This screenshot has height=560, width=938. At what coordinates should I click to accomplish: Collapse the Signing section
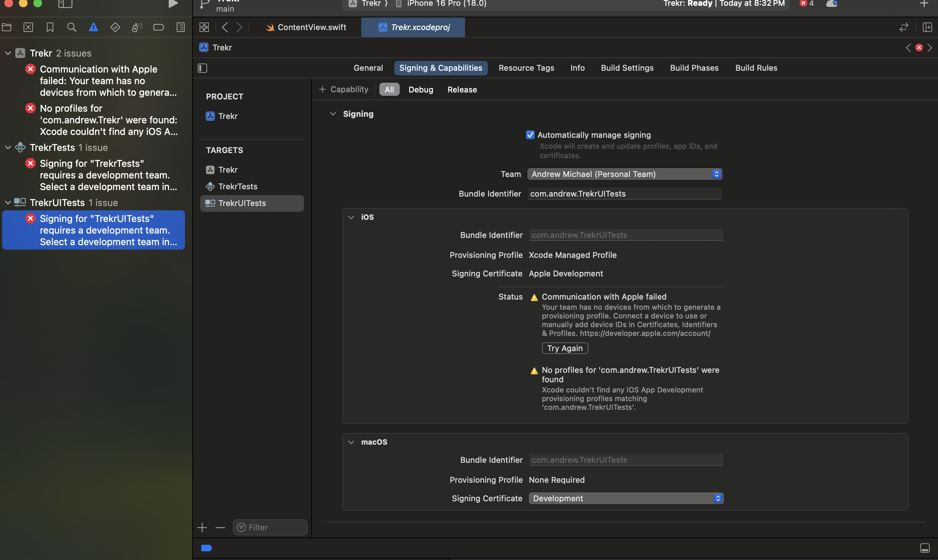(x=333, y=114)
